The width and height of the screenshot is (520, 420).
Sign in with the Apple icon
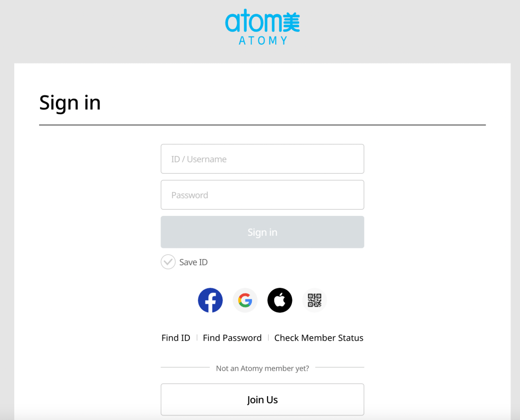coord(280,300)
